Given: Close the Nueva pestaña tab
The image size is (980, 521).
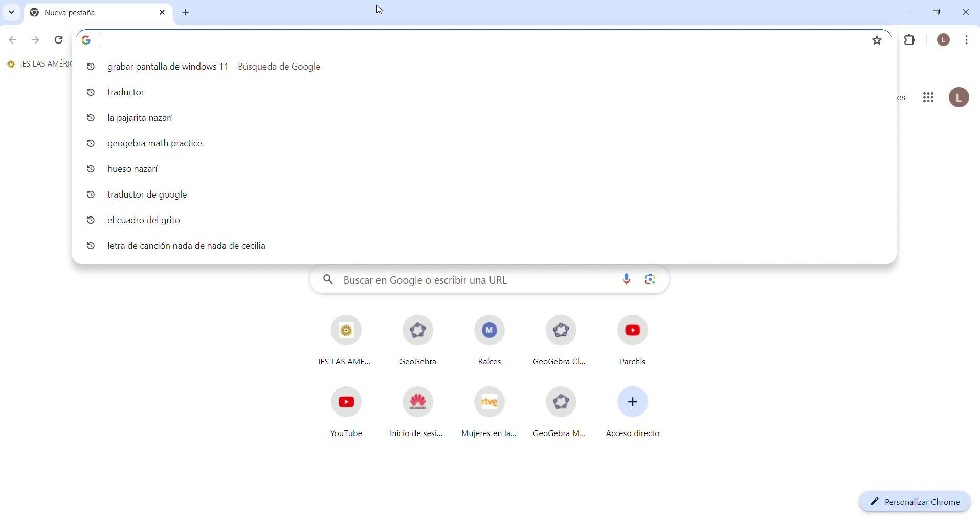Looking at the screenshot, I should [x=163, y=12].
